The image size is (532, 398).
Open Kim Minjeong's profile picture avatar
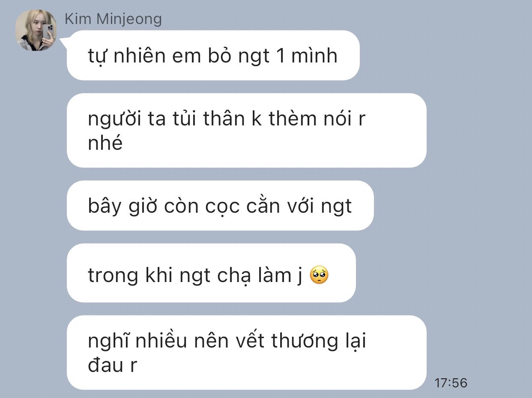[x=36, y=30]
